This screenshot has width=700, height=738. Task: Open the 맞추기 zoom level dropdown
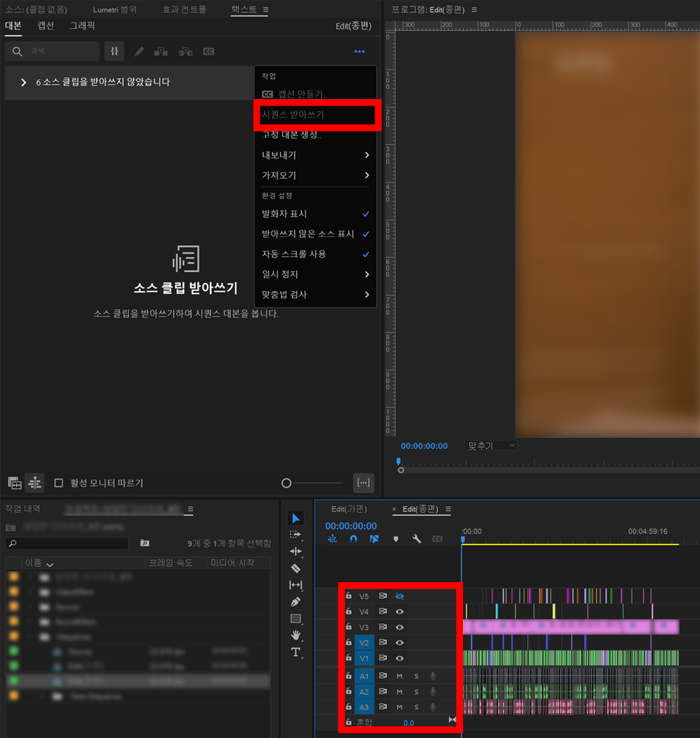(490, 445)
